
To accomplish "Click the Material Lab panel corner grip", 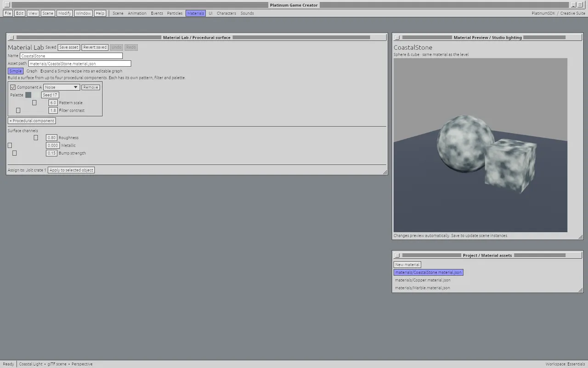I will (385, 172).
